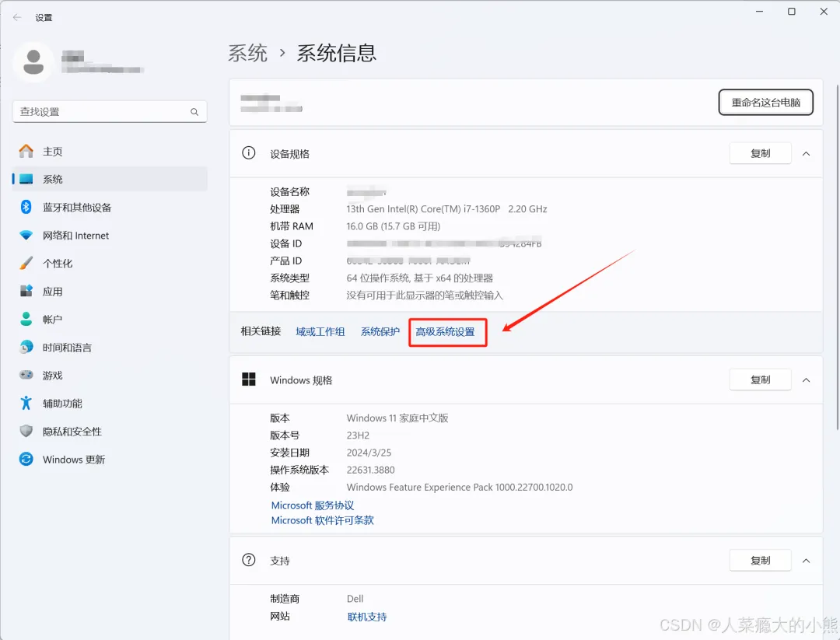
Task: Click the vertical scrollbar on the right
Action: 838,257
